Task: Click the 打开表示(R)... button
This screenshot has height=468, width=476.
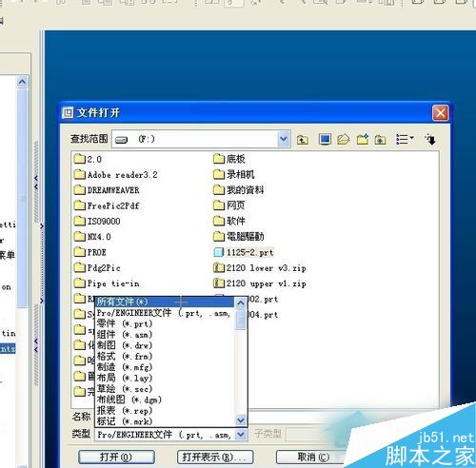Action: (x=215, y=457)
